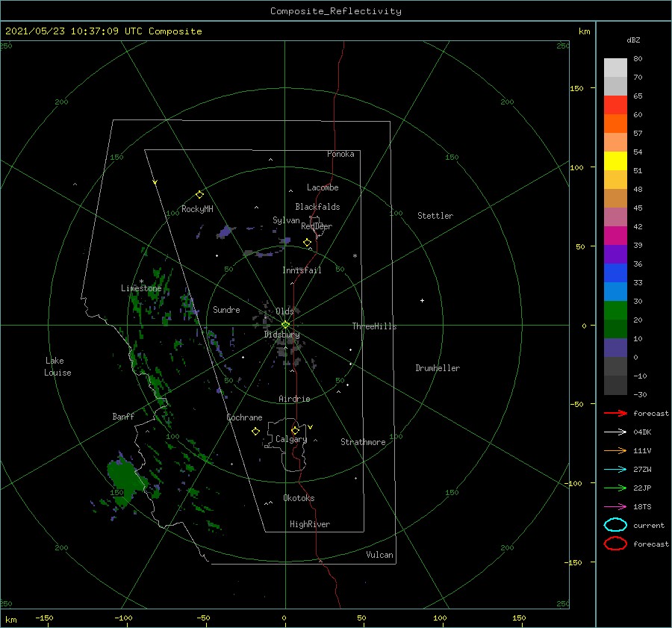Click the magenta 18TS arrow legend icon

click(615, 507)
